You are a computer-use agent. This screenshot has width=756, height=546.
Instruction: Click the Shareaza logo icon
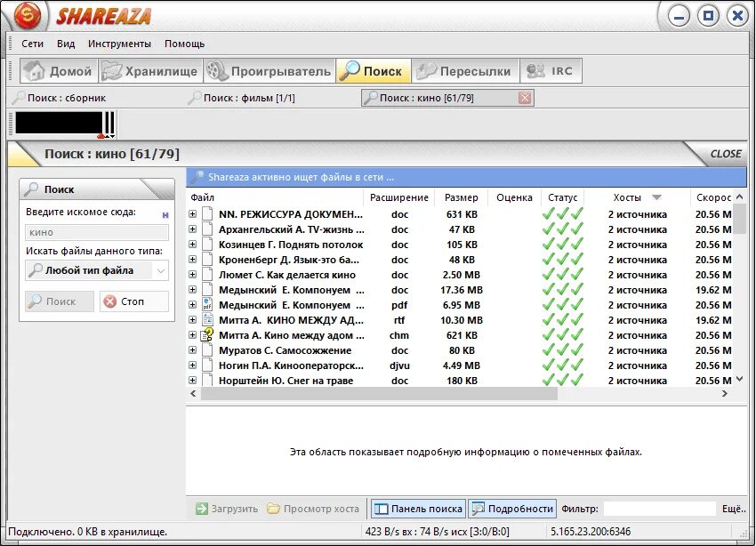(28, 16)
